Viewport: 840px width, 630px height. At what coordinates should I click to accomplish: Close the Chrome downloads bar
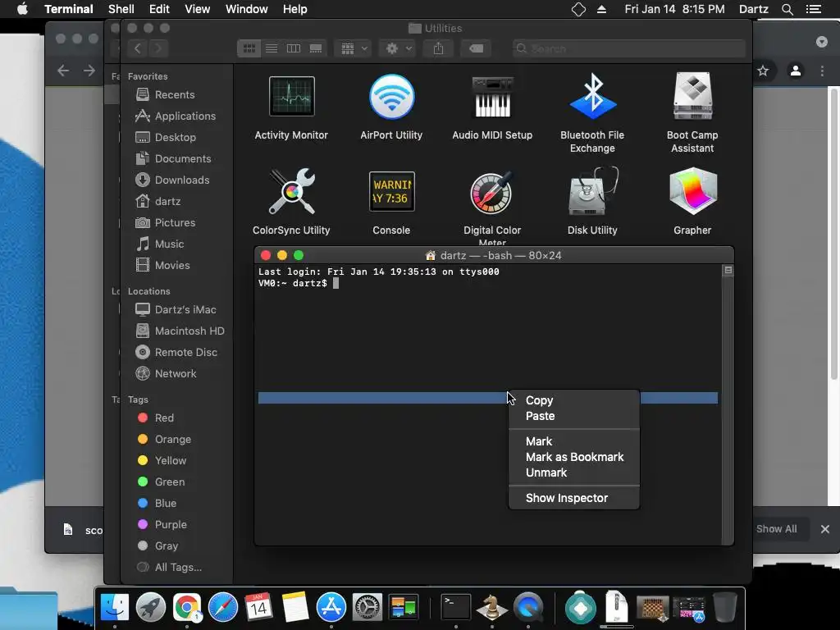click(x=825, y=529)
